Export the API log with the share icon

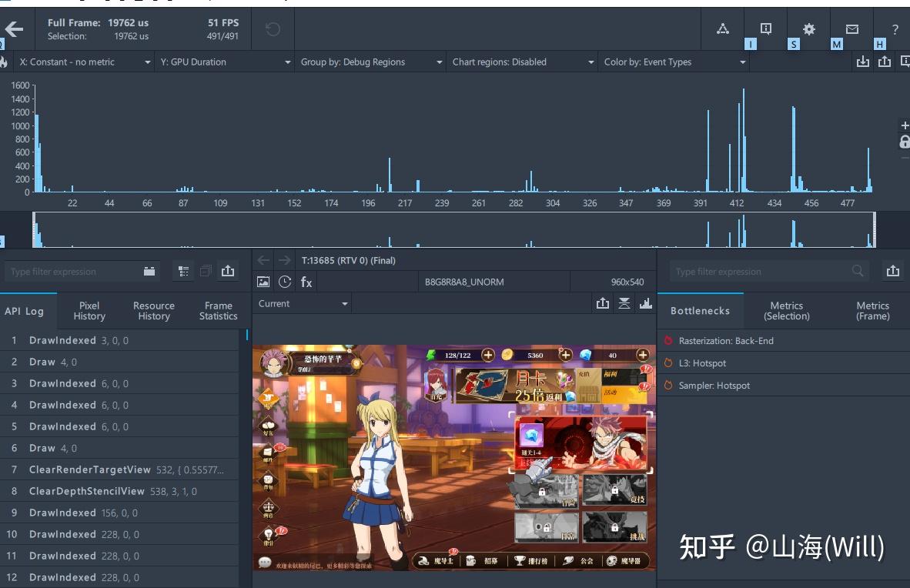pyautogui.click(x=228, y=270)
